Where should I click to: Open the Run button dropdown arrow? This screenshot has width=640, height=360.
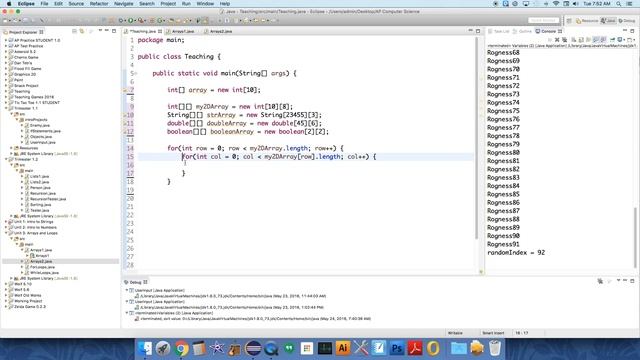(135, 20)
